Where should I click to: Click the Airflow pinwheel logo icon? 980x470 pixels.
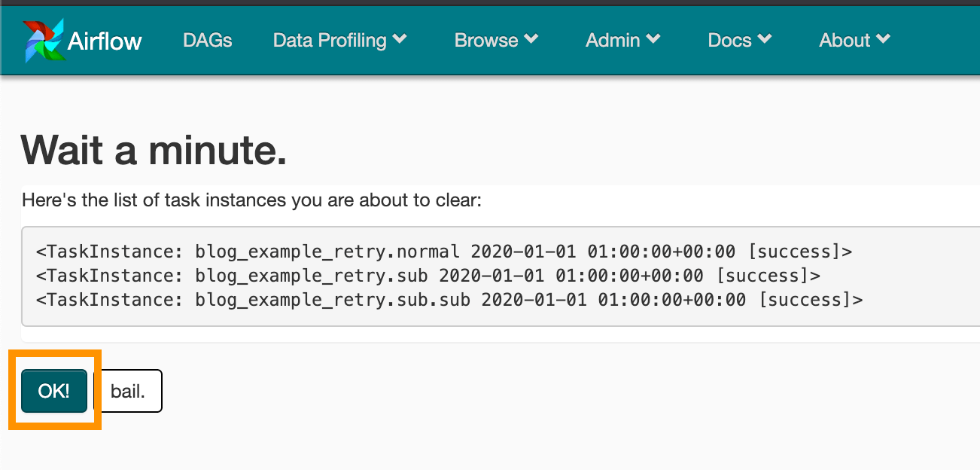click(43, 40)
